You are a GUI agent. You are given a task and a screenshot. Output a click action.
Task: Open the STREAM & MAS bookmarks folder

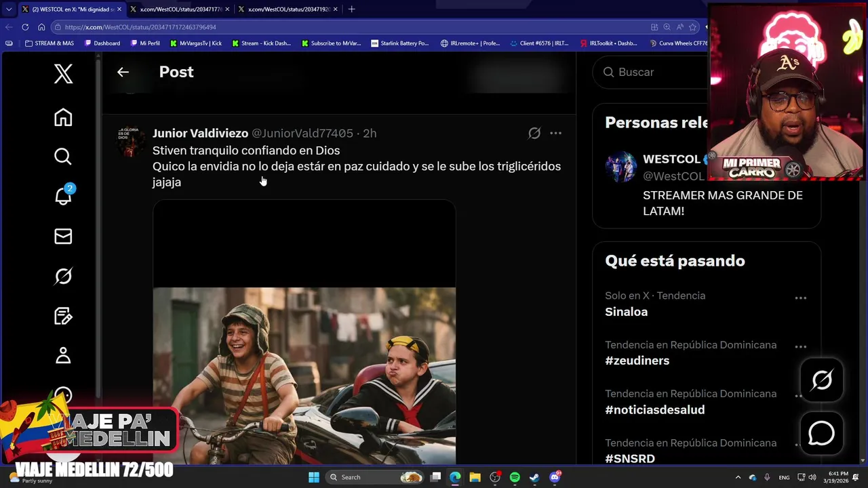tap(50, 43)
